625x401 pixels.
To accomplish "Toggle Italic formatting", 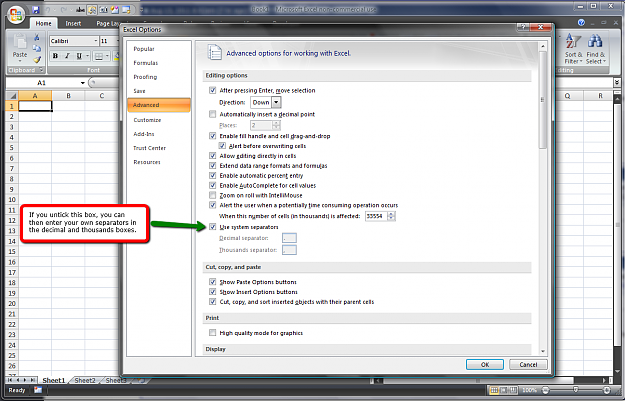I will point(67,56).
